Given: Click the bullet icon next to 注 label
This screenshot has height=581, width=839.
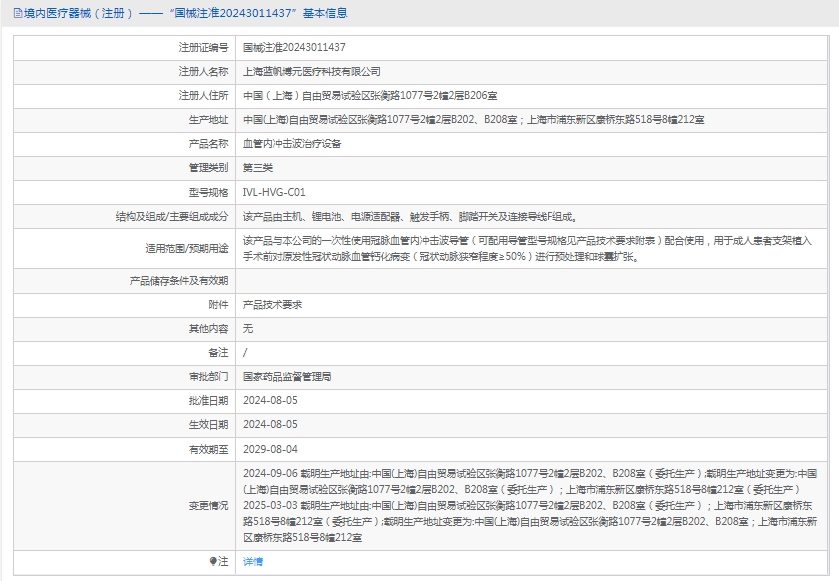Looking at the screenshot, I should [x=212, y=562].
